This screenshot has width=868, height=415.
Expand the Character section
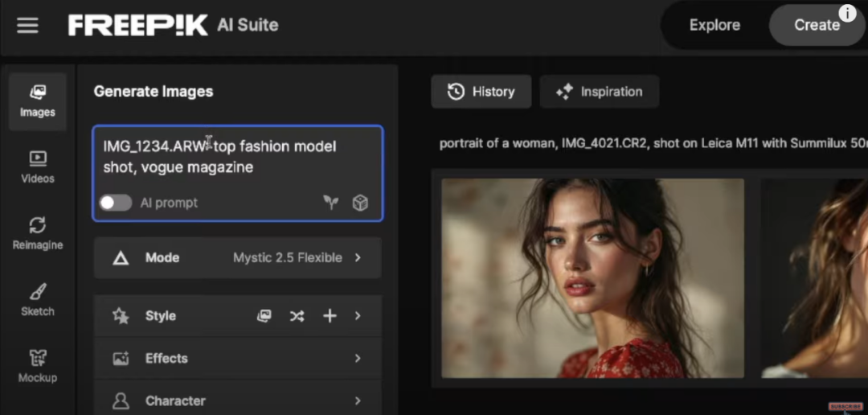[x=237, y=401]
